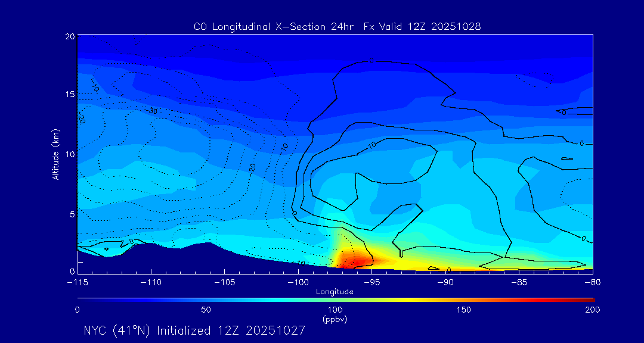The height and width of the screenshot is (343, 644).
Task: Click the 15 km altitude tick label
Action: [70, 95]
